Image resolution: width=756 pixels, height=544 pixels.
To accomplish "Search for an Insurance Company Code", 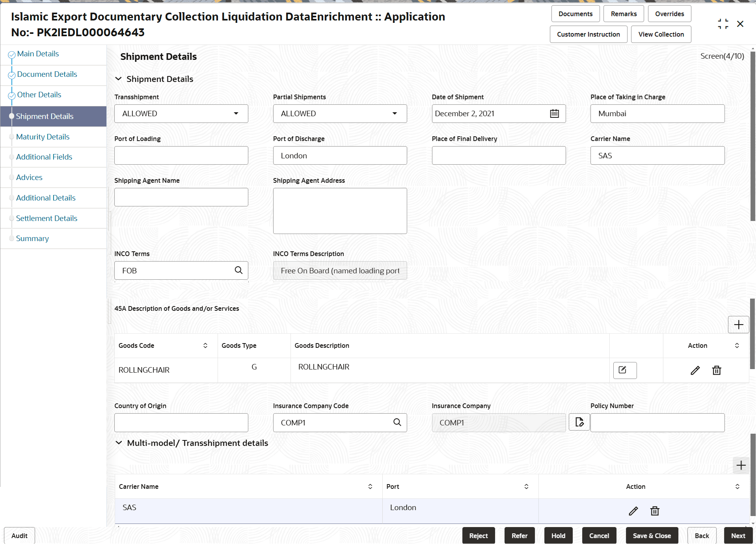I will (x=397, y=422).
